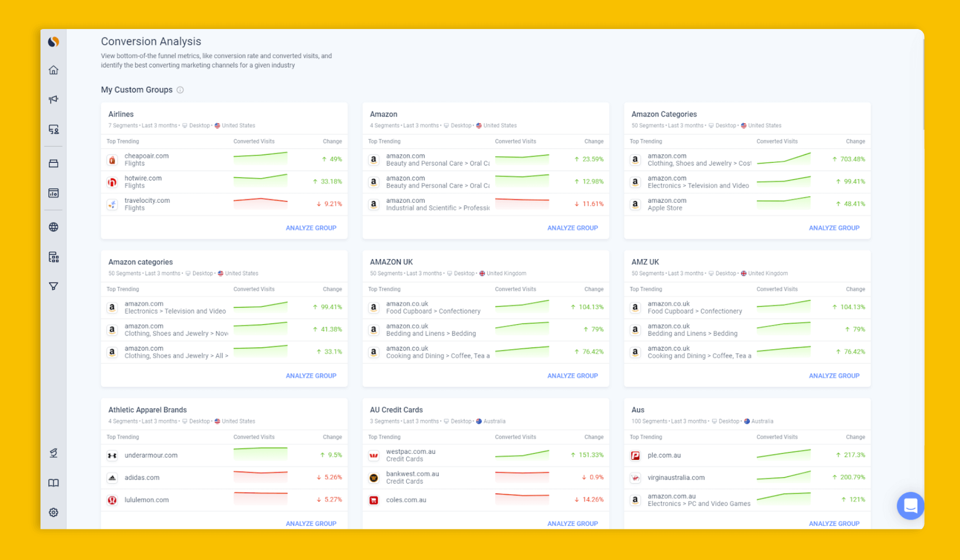Click the settings gear icon

[53, 512]
